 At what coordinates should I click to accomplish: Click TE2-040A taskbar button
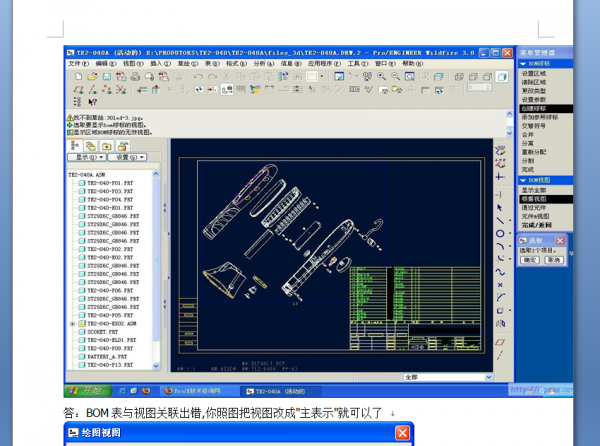pyautogui.click(x=280, y=391)
